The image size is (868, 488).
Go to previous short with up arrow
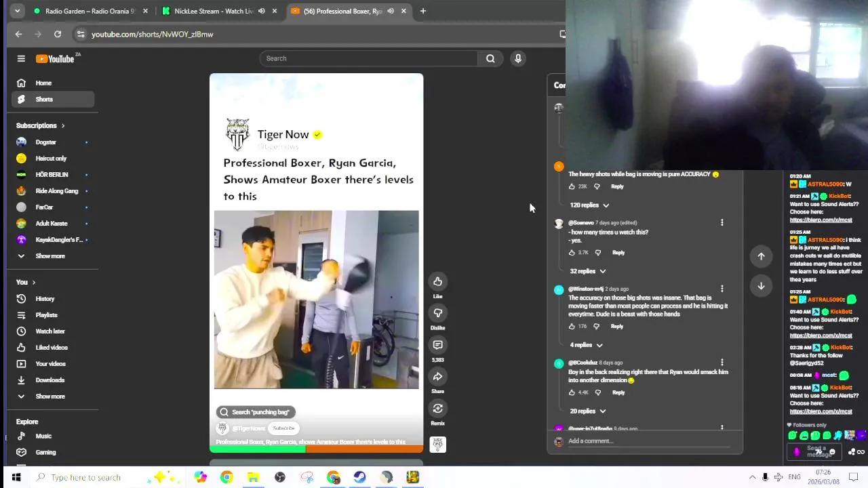pyautogui.click(x=761, y=256)
